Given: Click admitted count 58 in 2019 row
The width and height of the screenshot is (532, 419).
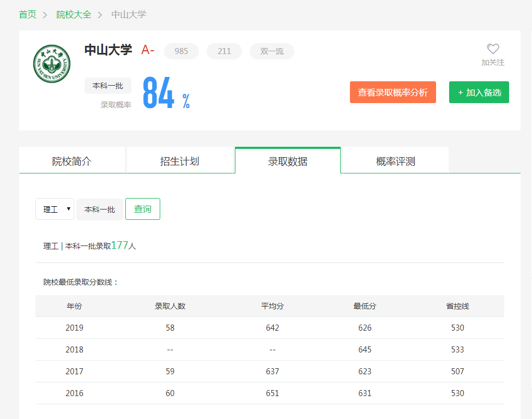Looking at the screenshot, I should pos(170,328).
